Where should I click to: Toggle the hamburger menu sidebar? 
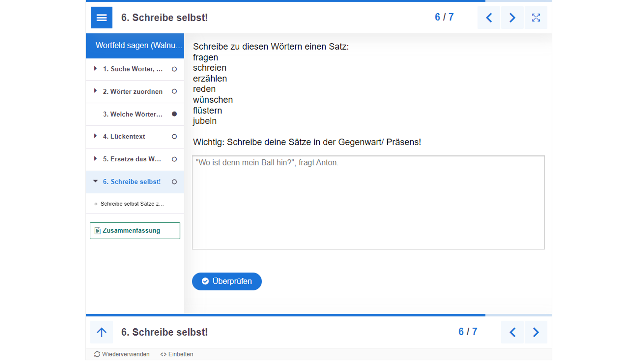tap(101, 17)
